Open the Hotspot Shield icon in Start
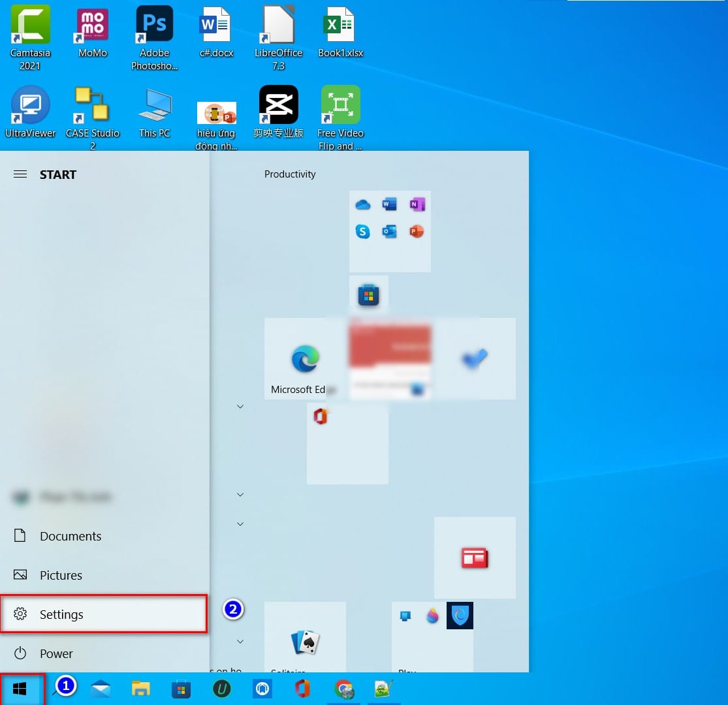This screenshot has width=728, height=705. click(460, 616)
